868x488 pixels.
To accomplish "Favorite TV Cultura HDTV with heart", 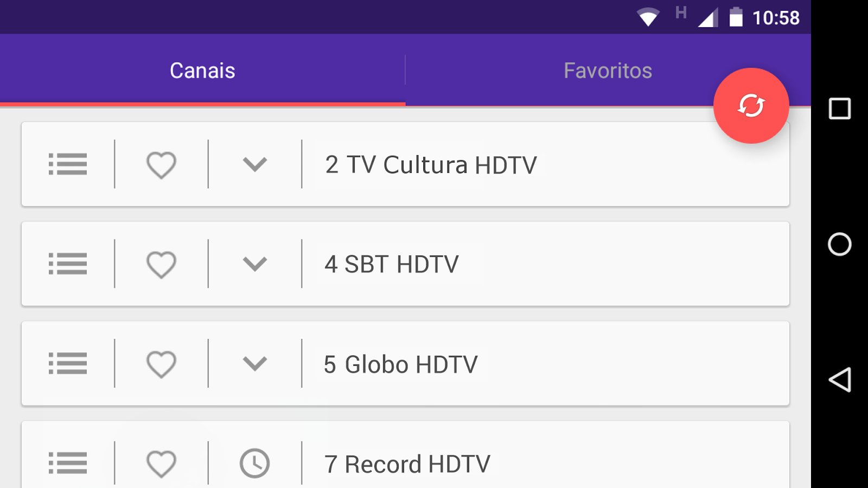I will (161, 165).
